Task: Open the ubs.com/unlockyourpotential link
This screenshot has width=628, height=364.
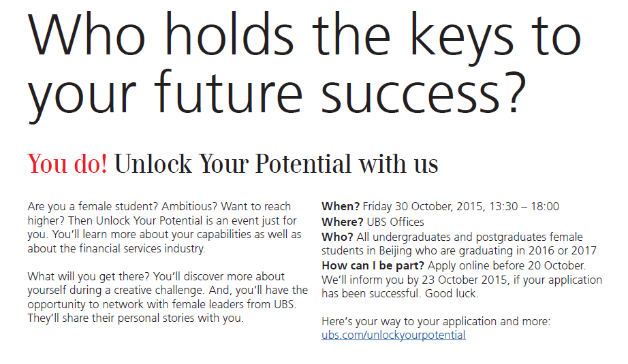Action: 393,335
